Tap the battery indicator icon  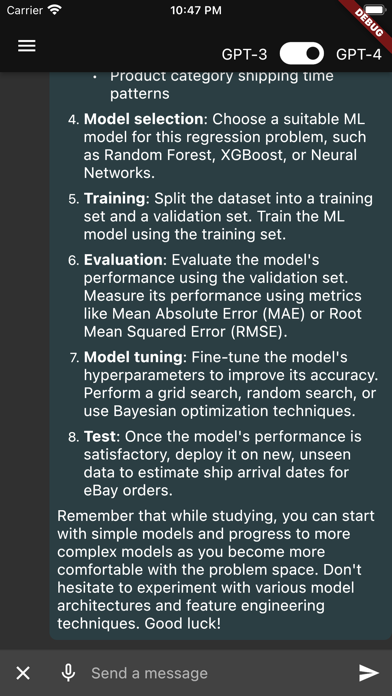coord(375,10)
